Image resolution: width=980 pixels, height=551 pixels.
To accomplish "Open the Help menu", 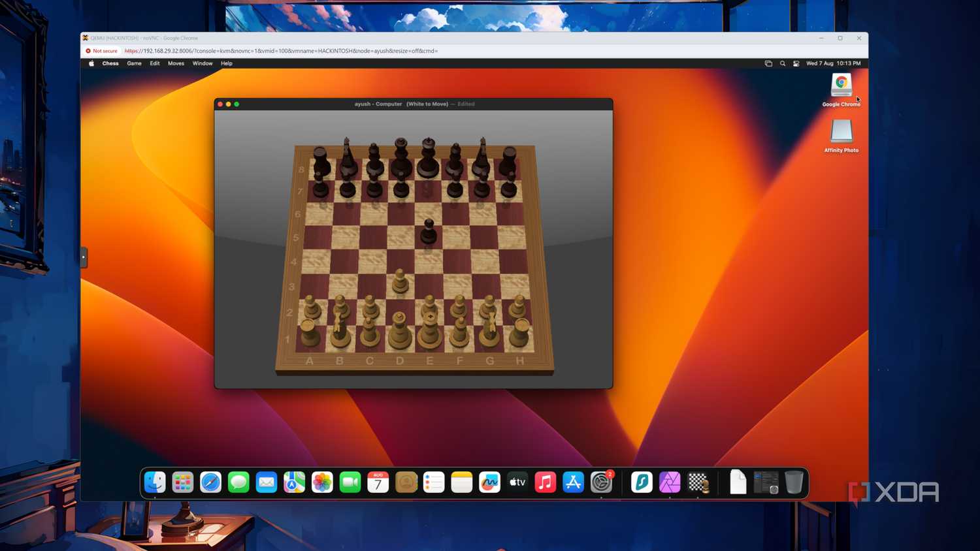I will tap(227, 63).
